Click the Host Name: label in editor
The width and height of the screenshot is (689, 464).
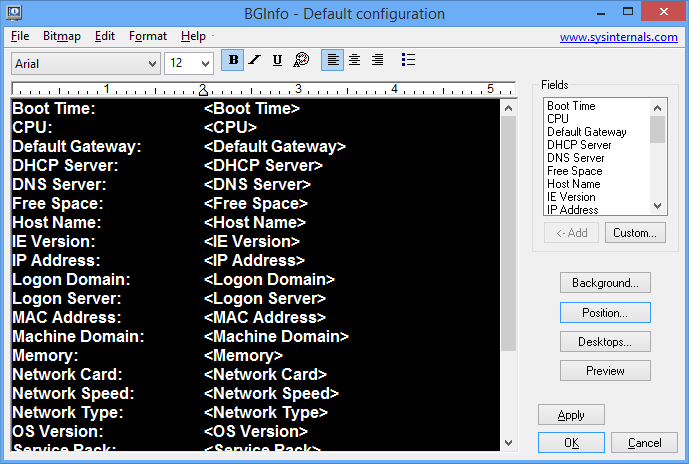pos(57,222)
